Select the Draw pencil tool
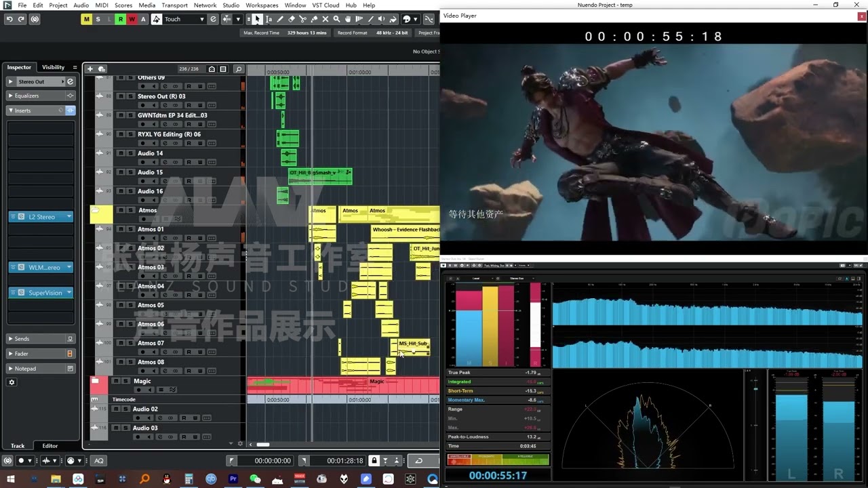Screen dimensions: 868x488 click(x=280, y=19)
